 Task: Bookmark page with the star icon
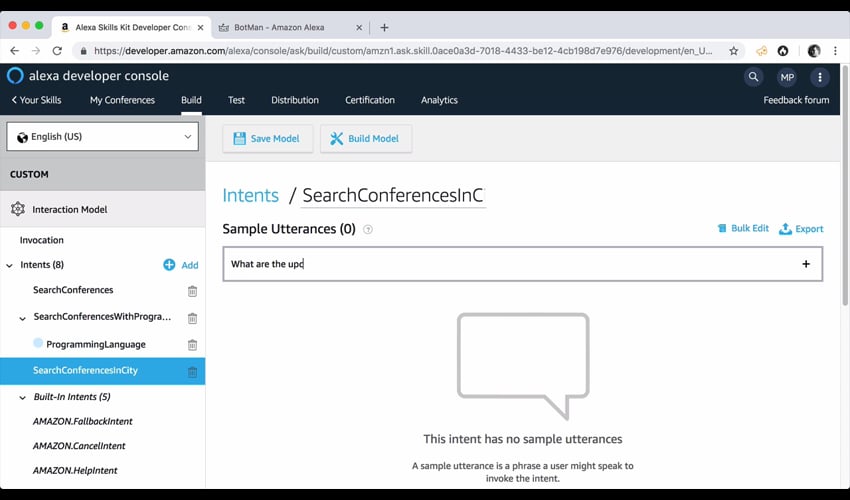[733, 51]
